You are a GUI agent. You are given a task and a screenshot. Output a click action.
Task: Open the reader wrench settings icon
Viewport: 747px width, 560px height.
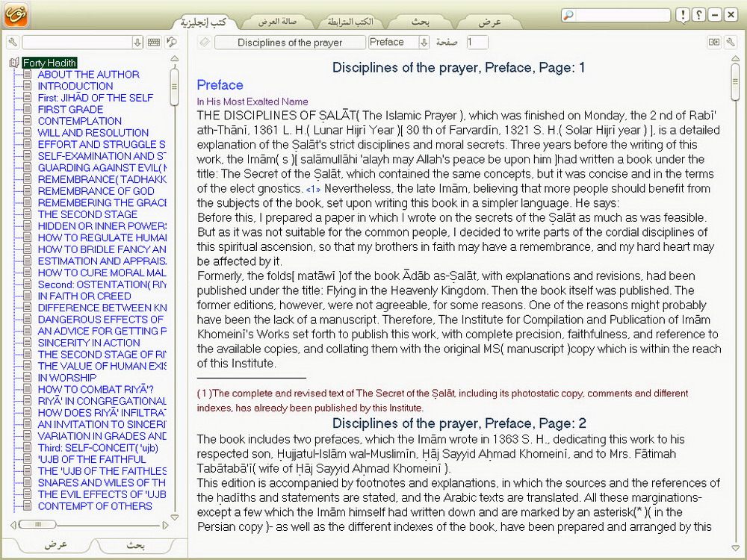pos(731,43)
